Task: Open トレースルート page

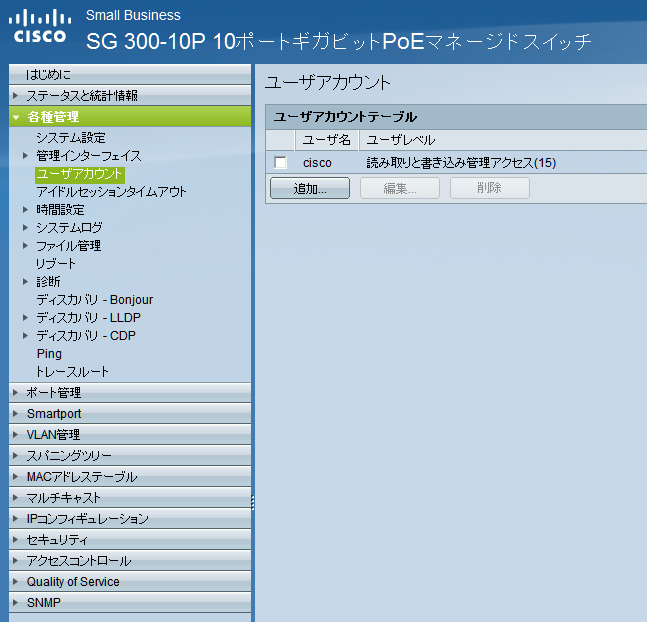Action: pyautogui.click(x=72, y=371)
